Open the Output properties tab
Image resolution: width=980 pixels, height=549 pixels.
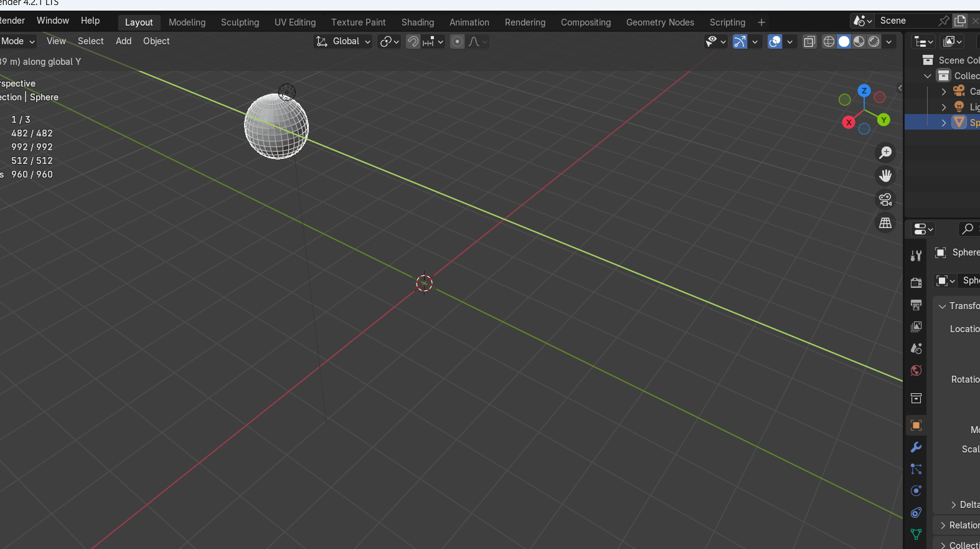(x=916, y=305)
